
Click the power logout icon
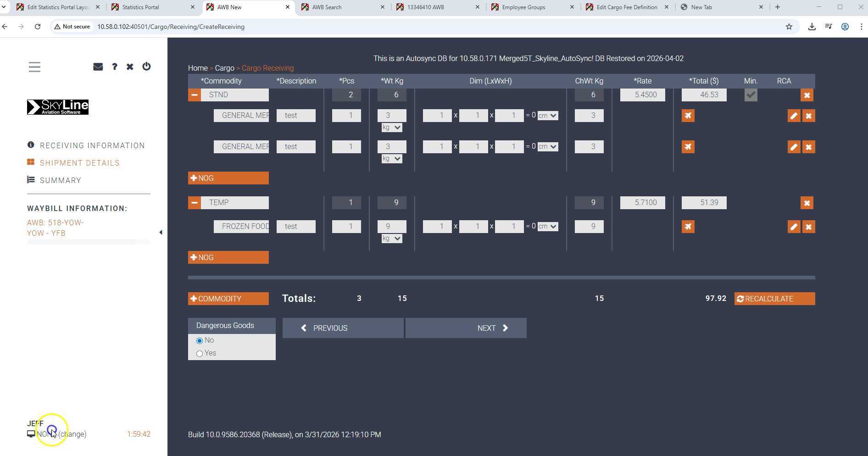pyautogui.click(x=146, y=67)
